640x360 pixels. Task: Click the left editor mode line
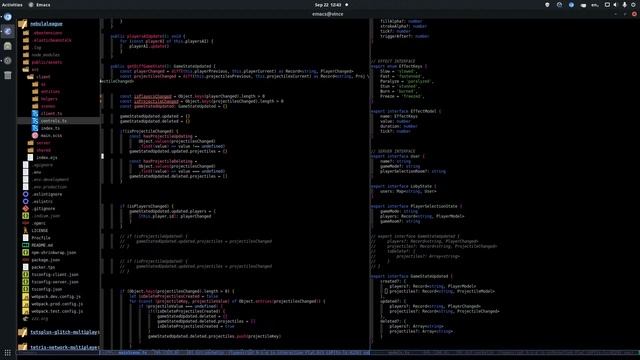click(x=235, y=353)
